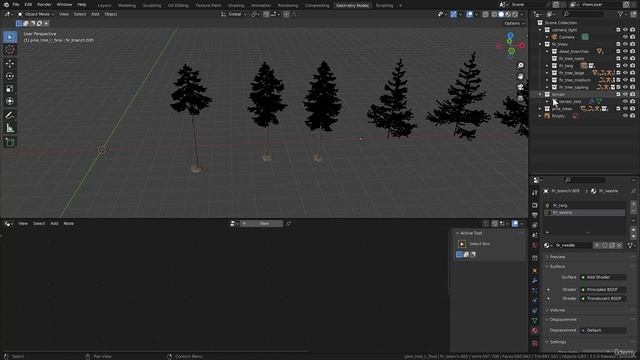Click the viewport pan hand icon
Screen dimensions: 640x360
520,76
